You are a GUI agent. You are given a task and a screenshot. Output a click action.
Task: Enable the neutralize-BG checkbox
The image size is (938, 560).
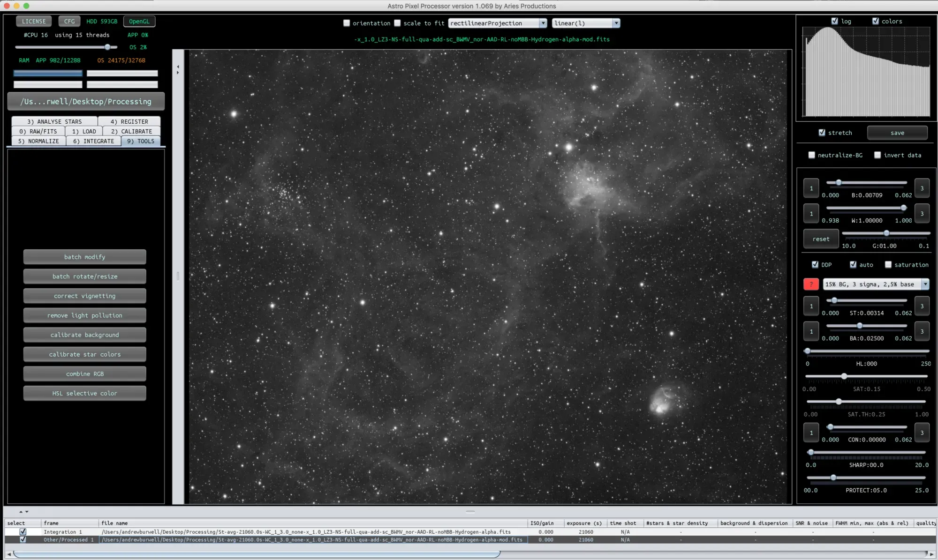(811, 155)
